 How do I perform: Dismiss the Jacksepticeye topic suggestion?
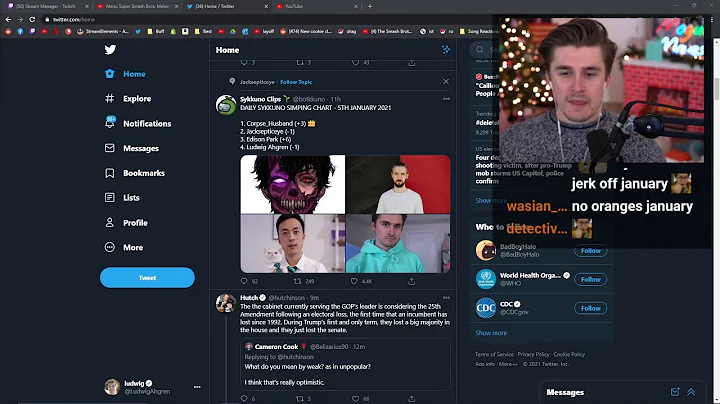coord(446,81)
